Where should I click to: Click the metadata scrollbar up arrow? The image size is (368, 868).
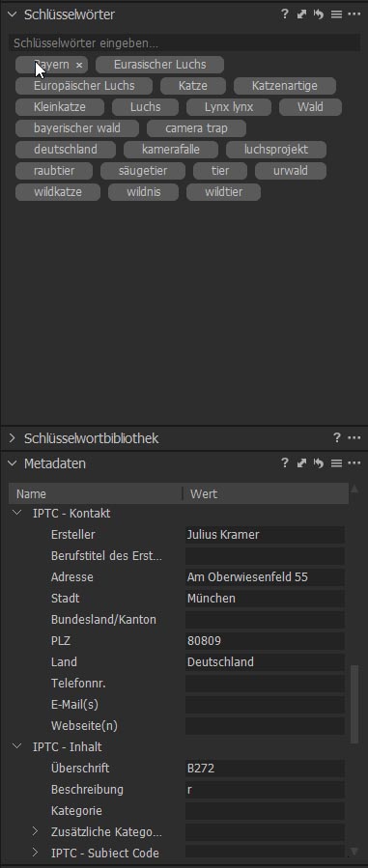pos(354,490)
